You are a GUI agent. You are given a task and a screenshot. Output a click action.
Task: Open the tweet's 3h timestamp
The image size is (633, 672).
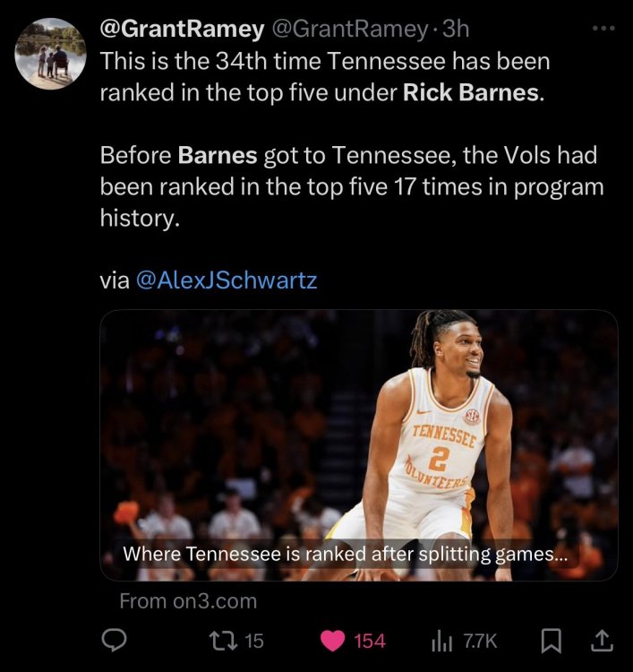pyautogui.click(x=456, y=30)
